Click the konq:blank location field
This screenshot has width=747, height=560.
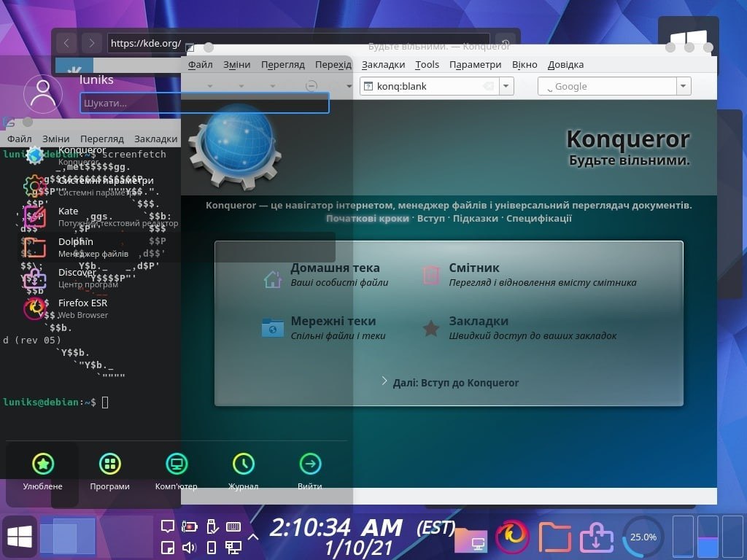(x=429, y=86)
